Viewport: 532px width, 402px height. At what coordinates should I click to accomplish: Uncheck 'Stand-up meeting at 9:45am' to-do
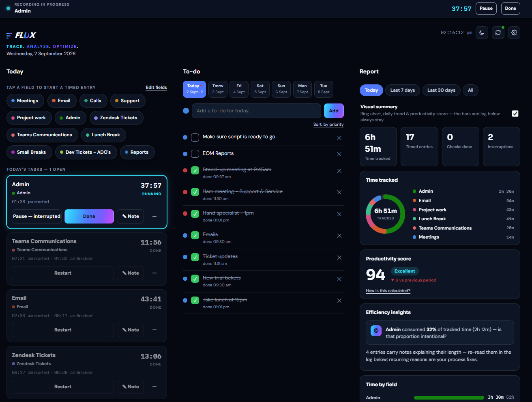point(195,170)
